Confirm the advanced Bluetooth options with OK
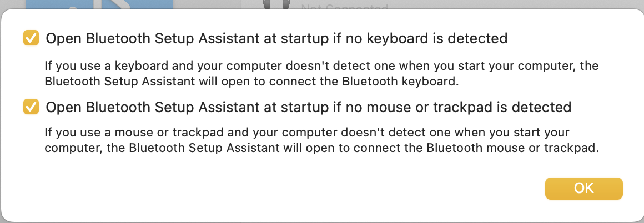The image size is (644, 223). click(583, 188)
